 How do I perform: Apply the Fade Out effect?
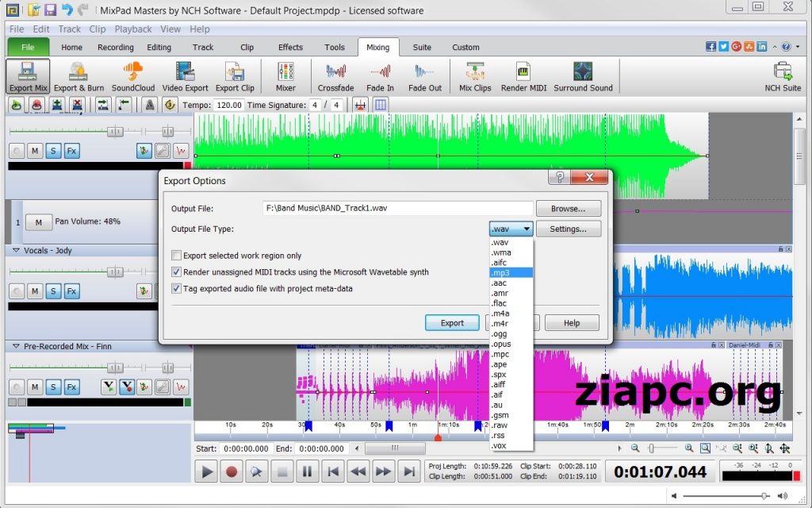[x=425, y=76]
